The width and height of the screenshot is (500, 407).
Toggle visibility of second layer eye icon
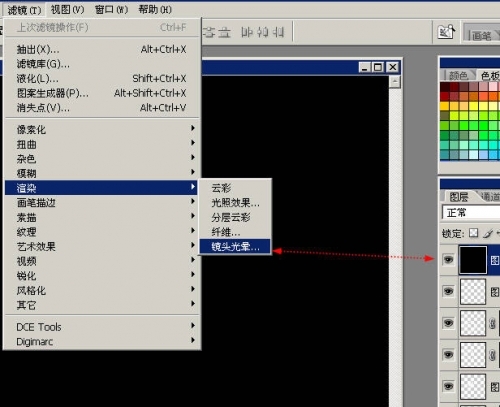tap(448, 291)
